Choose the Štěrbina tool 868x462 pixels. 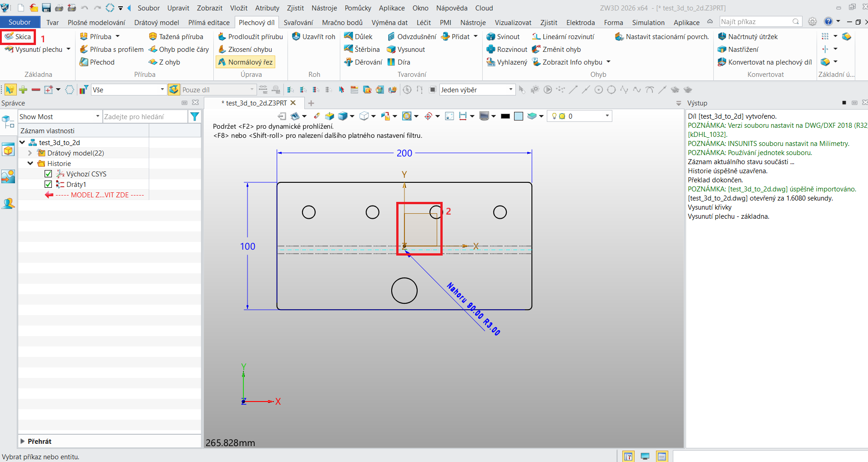(362, 49)
